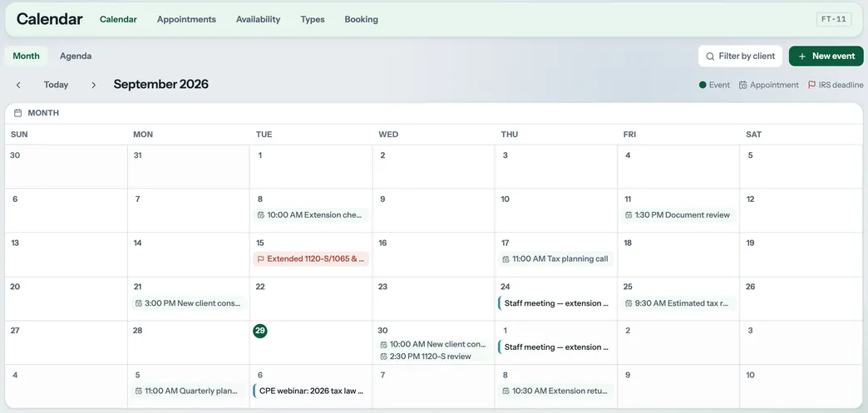Click the appointment icon on 1:30 PM Document review
Image resolution: width=868 pixels, height=413 pixels.
tap(629, 214)
